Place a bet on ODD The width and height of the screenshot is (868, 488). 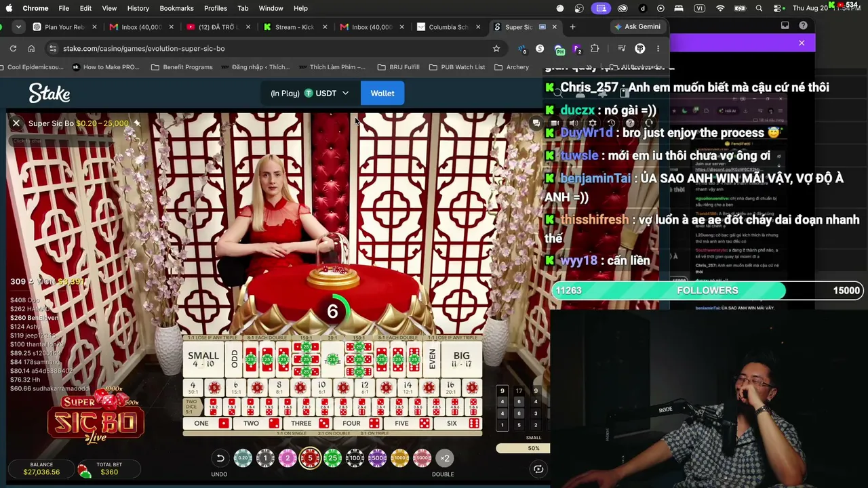tap(234, 359)
